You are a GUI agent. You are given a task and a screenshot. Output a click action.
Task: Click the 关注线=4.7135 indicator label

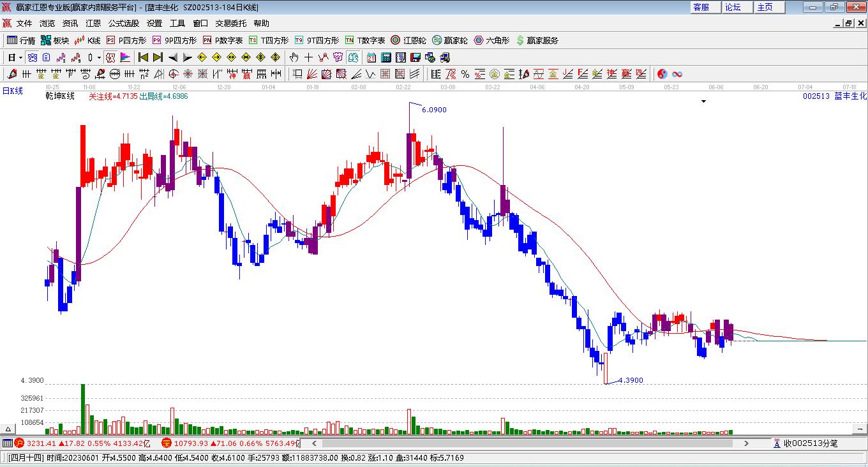(113, 96)
